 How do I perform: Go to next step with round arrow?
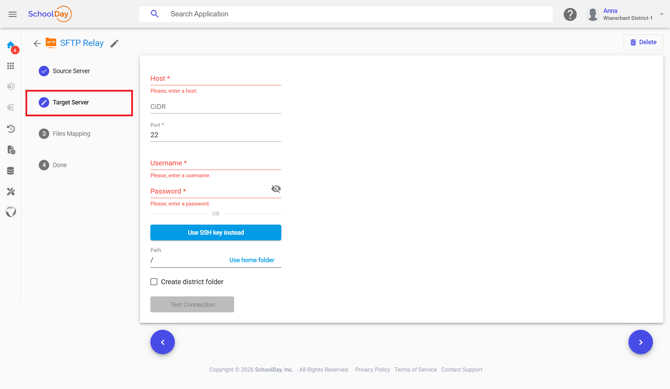[640, 342]
